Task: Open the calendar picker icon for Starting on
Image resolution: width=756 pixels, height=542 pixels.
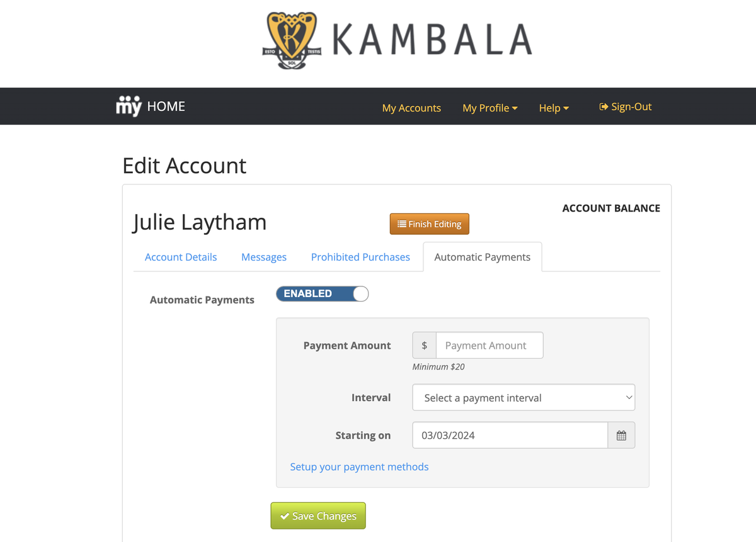Action: pos(621,435)
